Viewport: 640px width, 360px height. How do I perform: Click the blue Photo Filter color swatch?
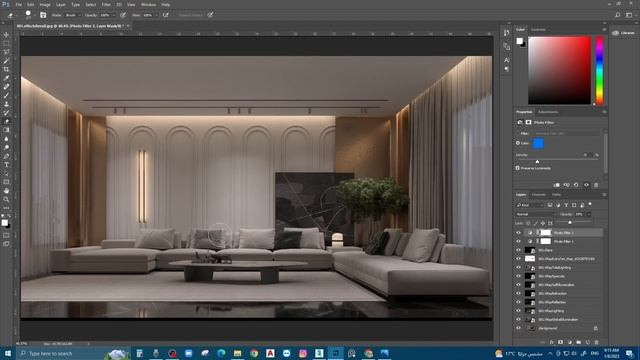pyautogui.click(x=538, y=143)
